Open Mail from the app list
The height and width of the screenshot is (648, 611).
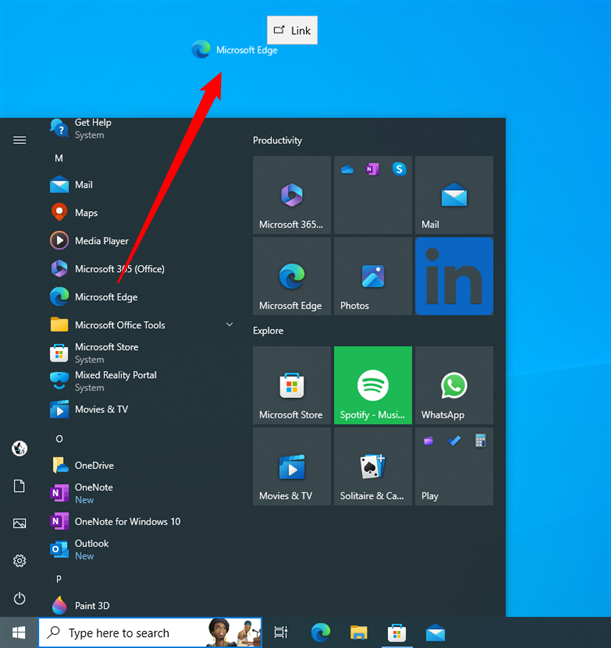(x=141, y=185)
